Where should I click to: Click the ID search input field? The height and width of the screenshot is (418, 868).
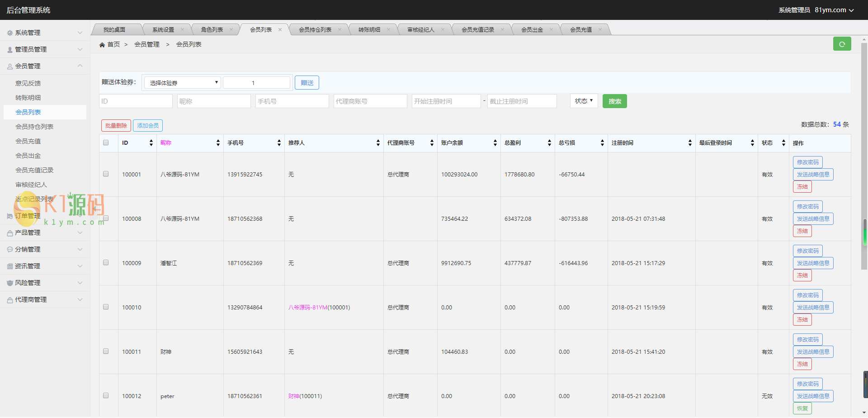point(136,101)
